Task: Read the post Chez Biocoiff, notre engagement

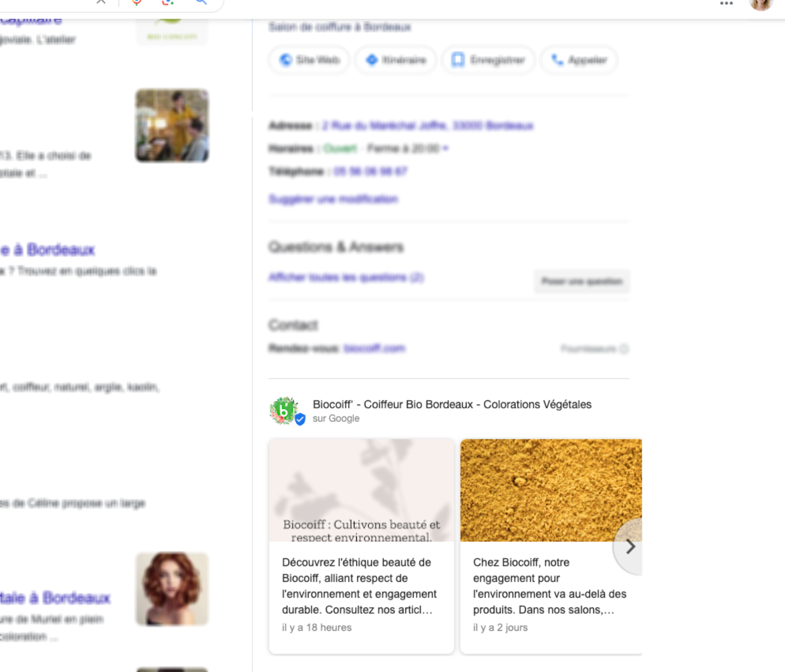Action: coord(550,586)
